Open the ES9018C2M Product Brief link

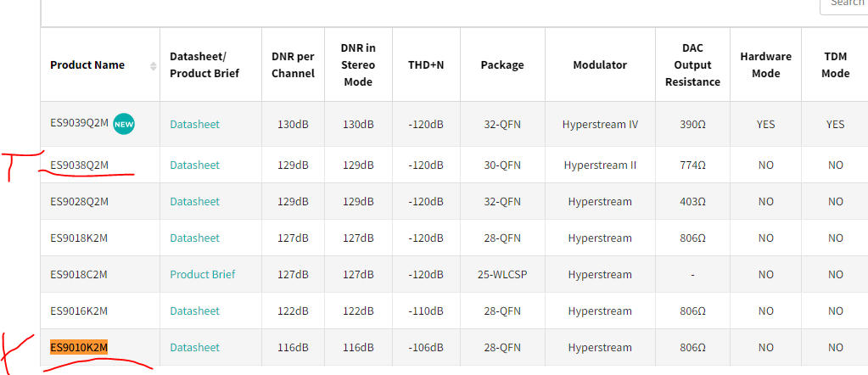tap(202, 275)
